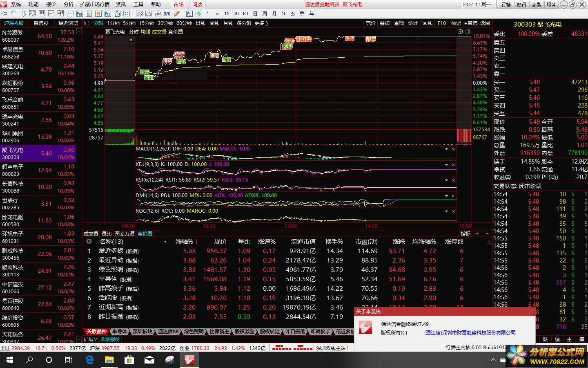Screen dimensions: 588x368
Task: Switch to 最近浏览 tab
Action: pyautogui.click(x=68, y=23)
